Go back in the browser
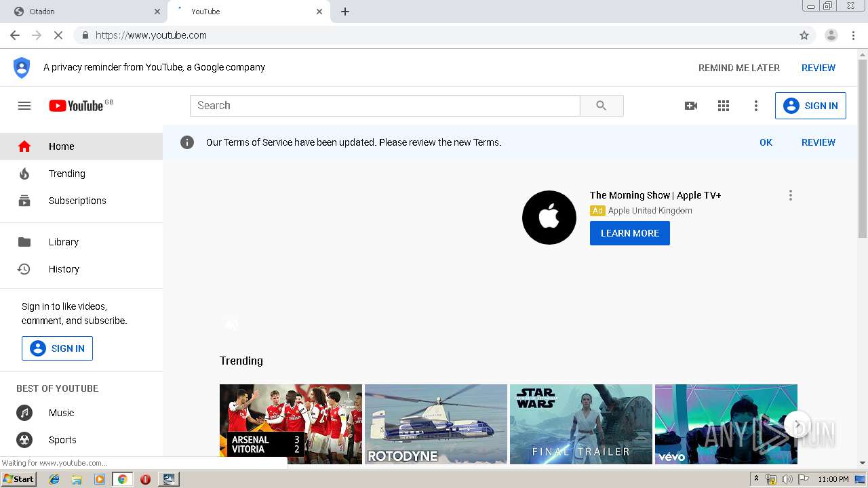 point(15,35)
